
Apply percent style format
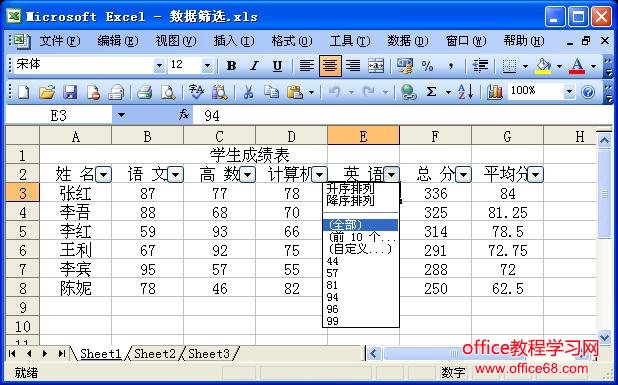click(428, 66)
